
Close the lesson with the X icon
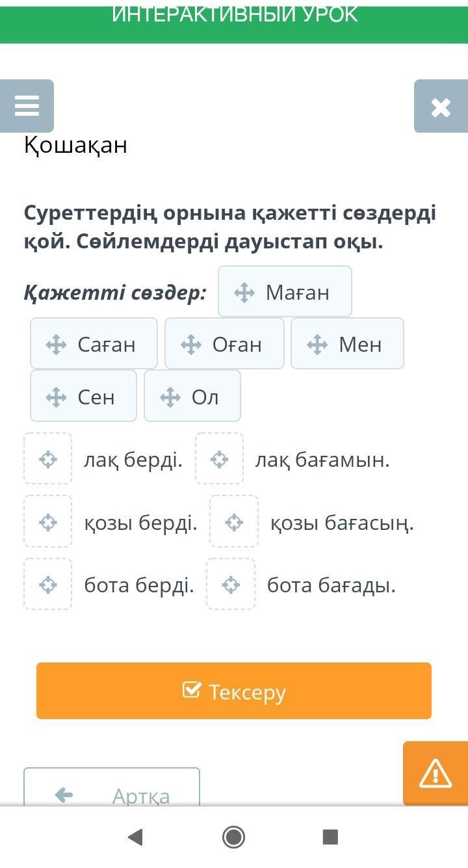coord(441,107)
